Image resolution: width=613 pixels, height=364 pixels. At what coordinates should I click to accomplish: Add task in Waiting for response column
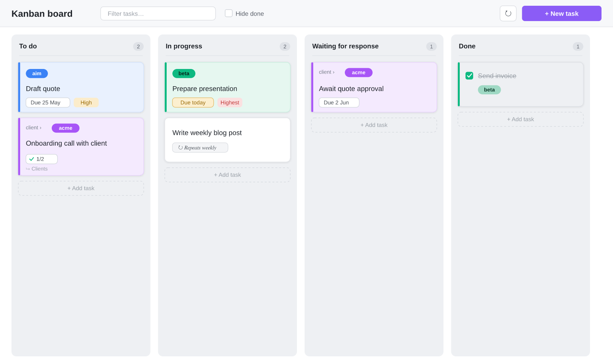coord(374,125)
